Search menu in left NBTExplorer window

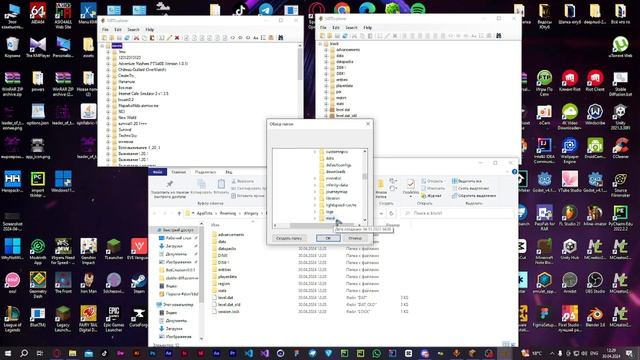click(133, 30)
